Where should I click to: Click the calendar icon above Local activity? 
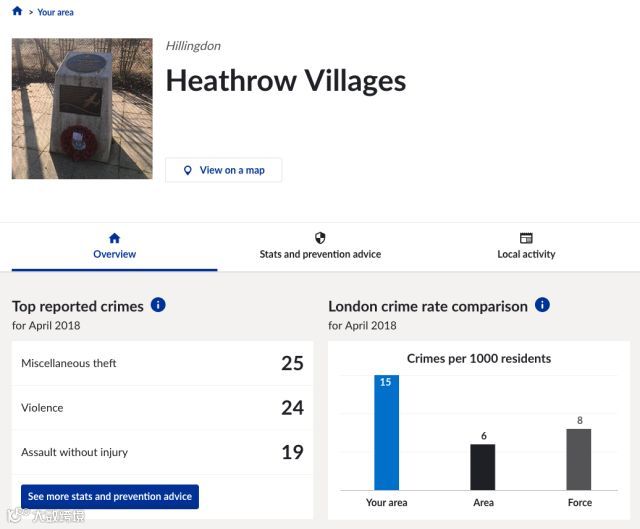(x=526, y=238)
